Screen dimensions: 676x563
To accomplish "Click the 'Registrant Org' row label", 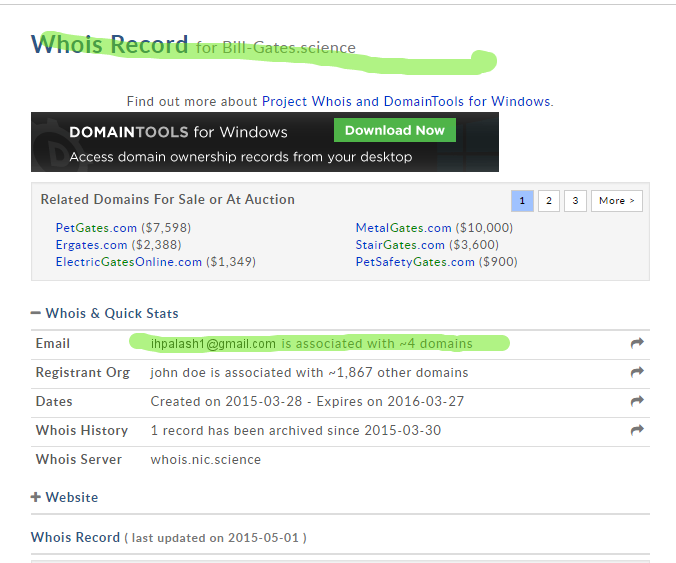I will click(83, 372).
